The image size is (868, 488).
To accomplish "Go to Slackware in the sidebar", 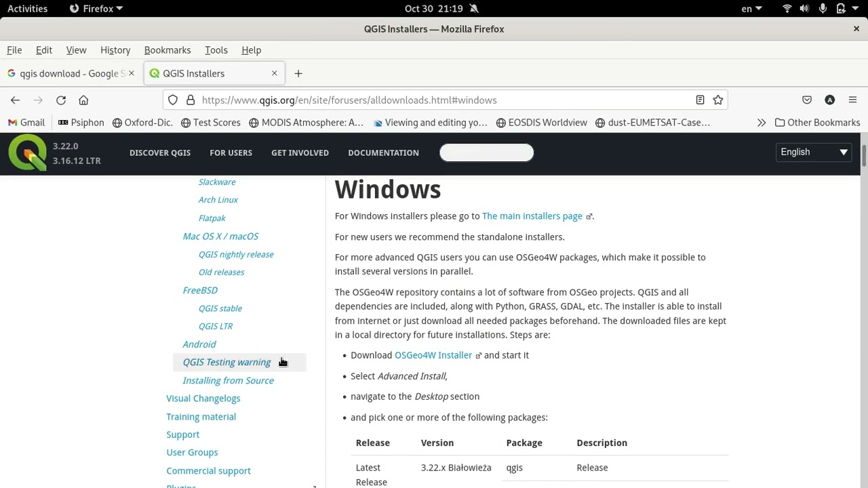I will (x=217, y=182).
